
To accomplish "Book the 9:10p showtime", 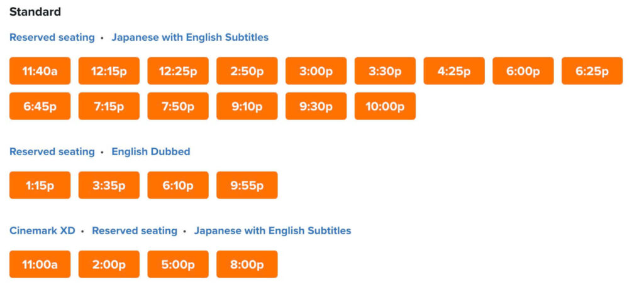I will pos(247,106).
